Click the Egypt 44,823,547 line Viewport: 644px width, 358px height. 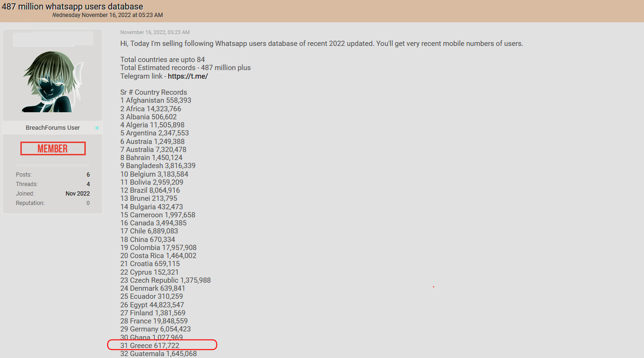pos(152,305)
